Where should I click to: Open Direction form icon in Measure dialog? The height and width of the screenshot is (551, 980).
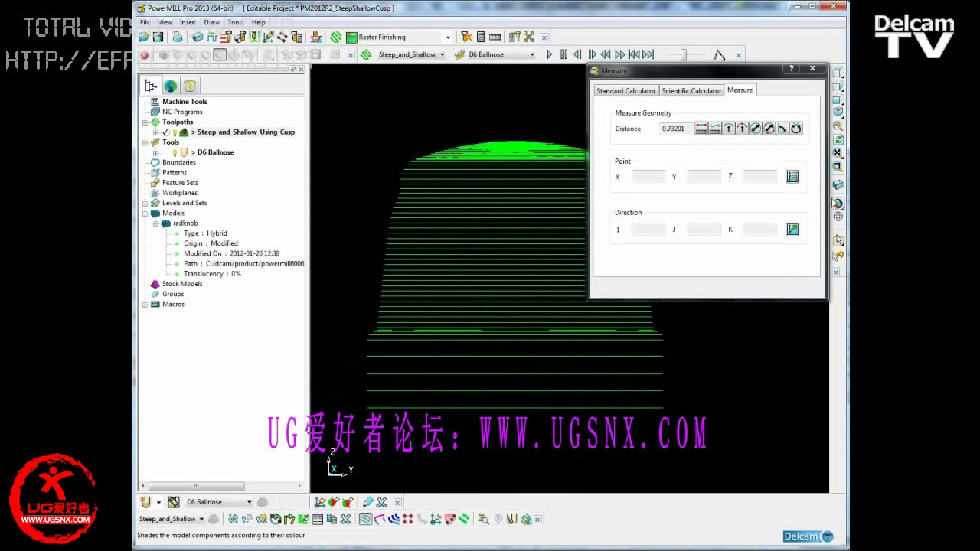click(x=792, y=229)
